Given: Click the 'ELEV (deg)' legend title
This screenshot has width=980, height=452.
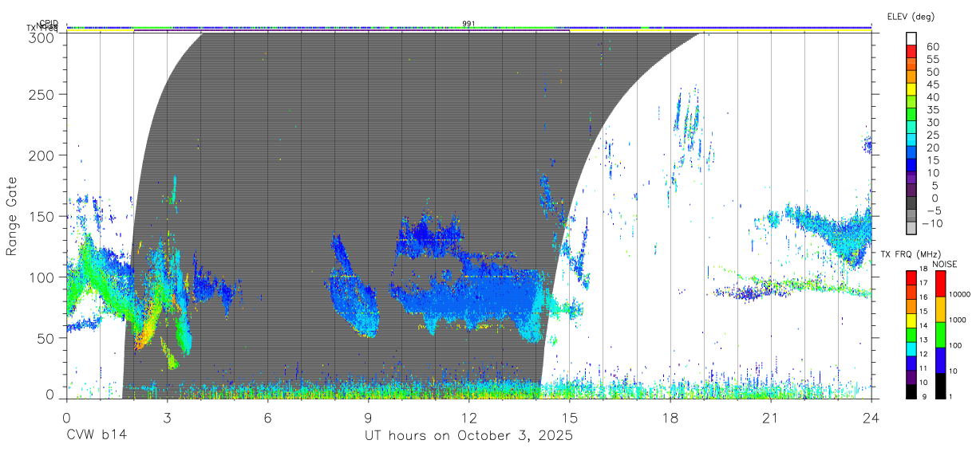Looking at the screenshot, I should [x=911, y=16].
